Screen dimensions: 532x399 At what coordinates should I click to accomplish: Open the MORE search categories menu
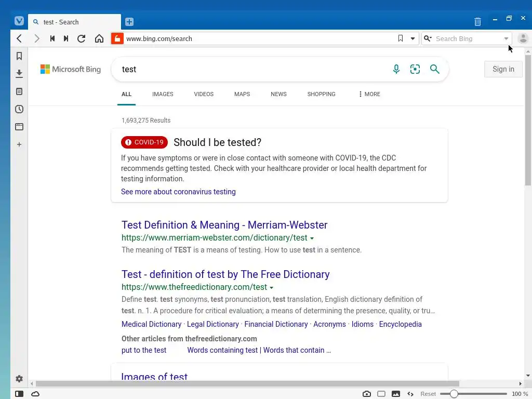(x=369, y=94)
